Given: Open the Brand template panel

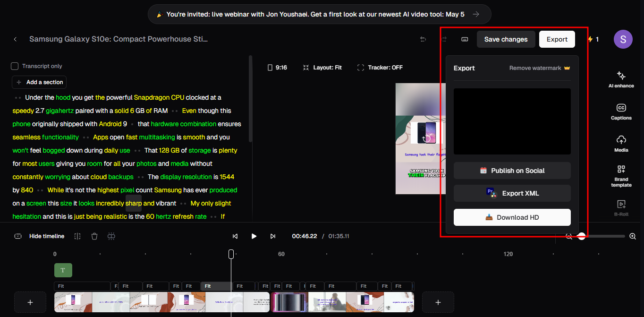Looking at the screenshot, I should click(x=621, y=176).
